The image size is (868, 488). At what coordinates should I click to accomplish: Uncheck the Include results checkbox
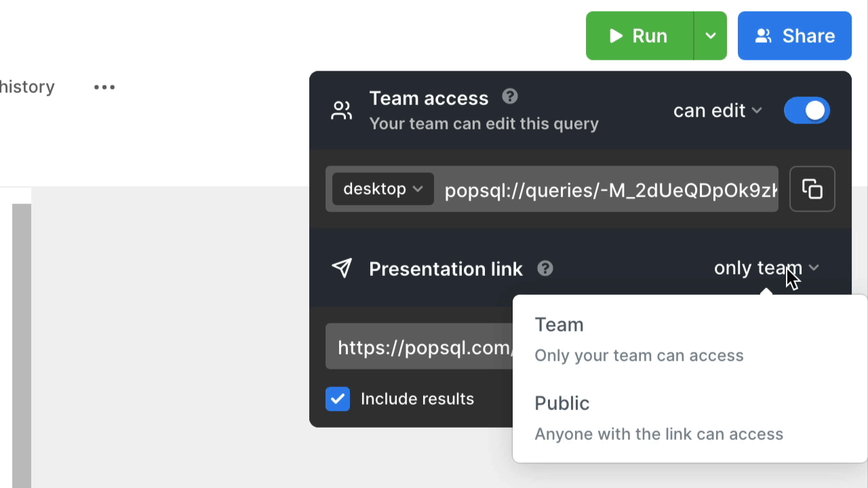(338, 399)
